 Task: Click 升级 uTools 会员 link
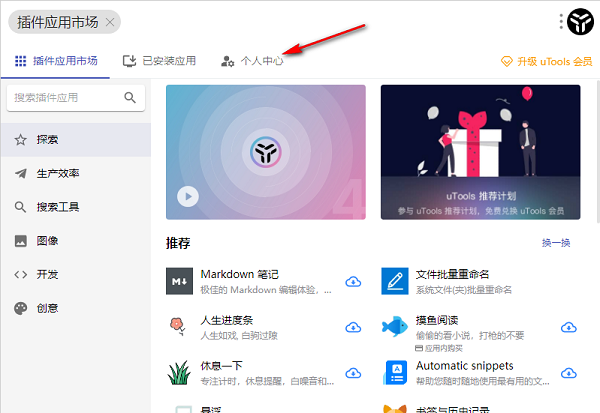pyautogui.click(x=547, y=61)
